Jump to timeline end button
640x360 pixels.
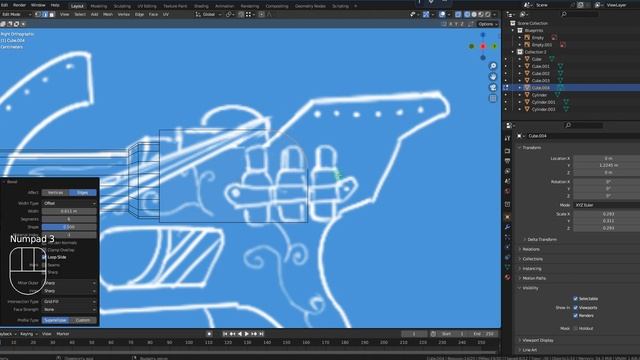tap(261, 334)
